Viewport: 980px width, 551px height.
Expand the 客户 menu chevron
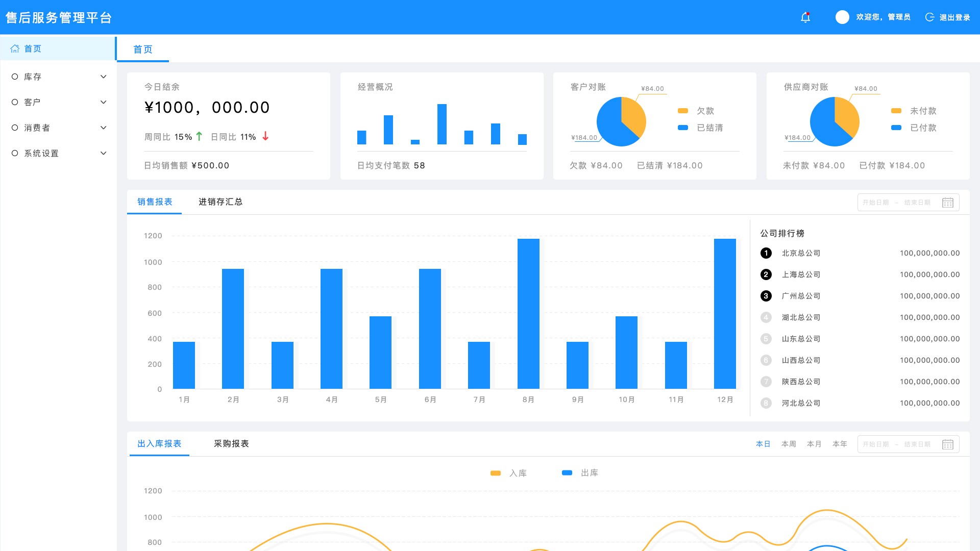coord(104,102)
